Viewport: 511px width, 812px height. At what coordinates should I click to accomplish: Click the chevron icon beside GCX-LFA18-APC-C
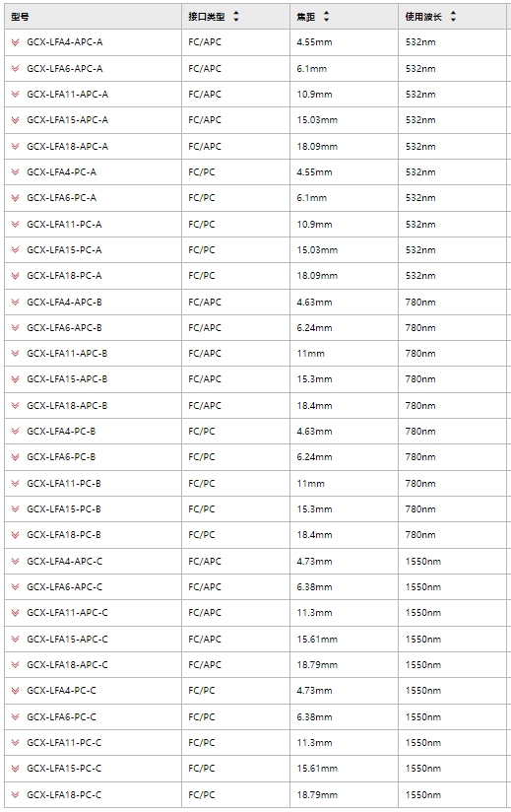[16, 665]
